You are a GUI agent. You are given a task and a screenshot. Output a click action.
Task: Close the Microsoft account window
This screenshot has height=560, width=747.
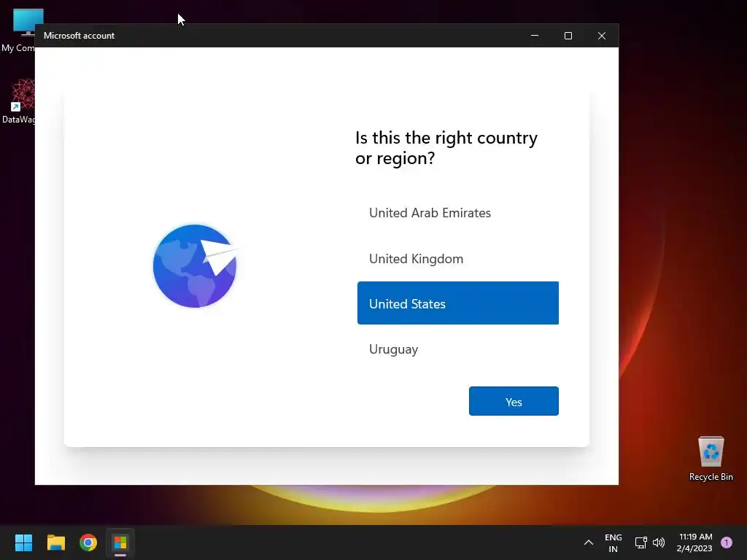tap(602, 36)
